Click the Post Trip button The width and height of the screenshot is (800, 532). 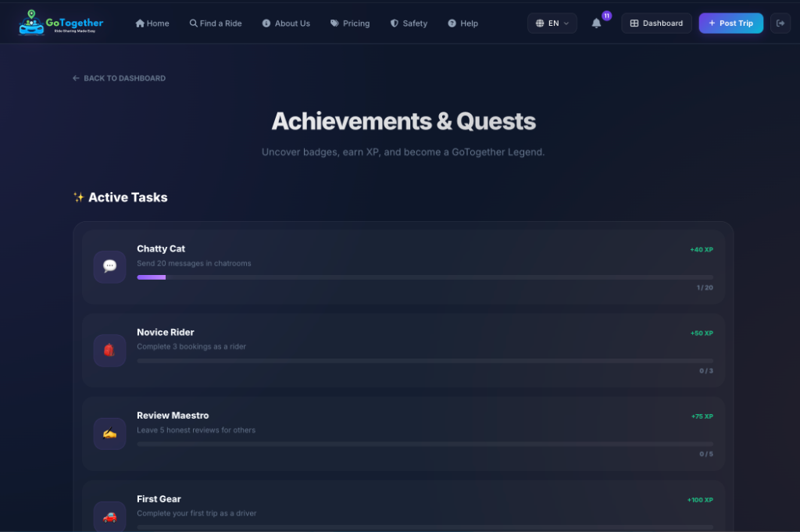coord(730,23)
